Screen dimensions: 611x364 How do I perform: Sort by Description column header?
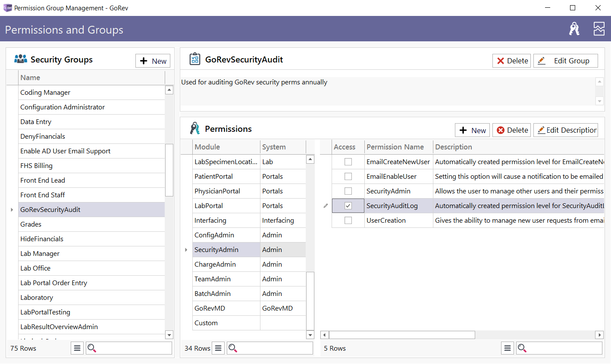point(519,147)
